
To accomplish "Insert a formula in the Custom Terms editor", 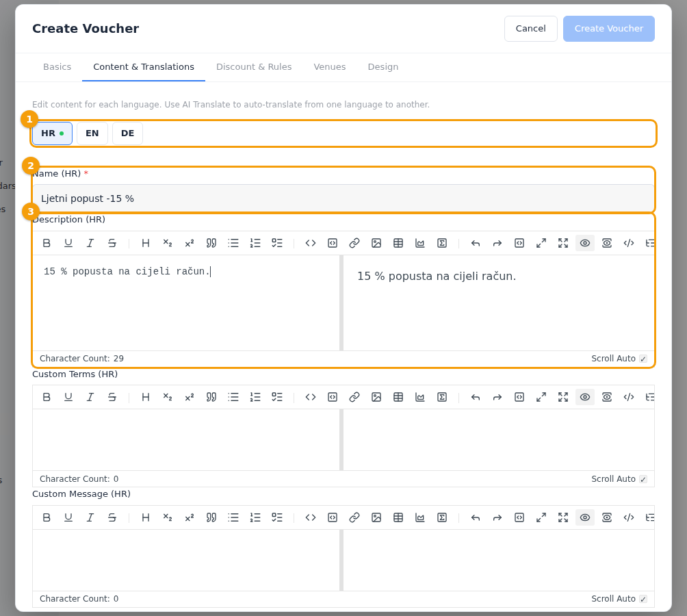I will (441, 397).
